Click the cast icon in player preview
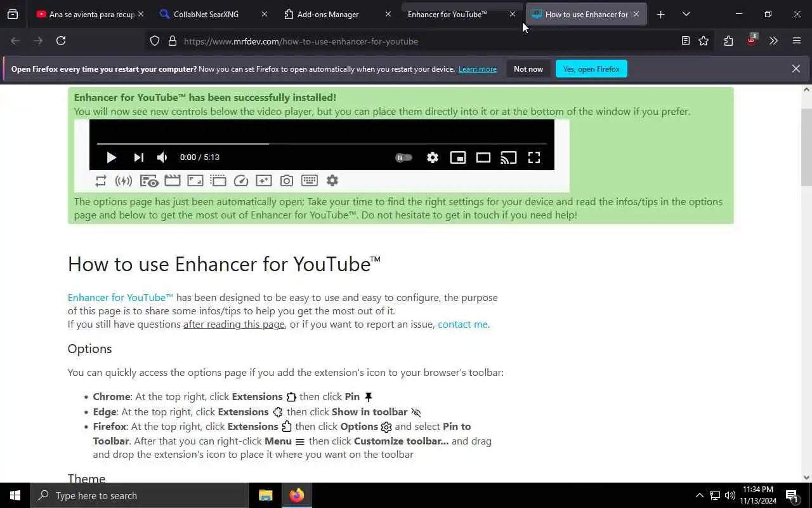 508,157
